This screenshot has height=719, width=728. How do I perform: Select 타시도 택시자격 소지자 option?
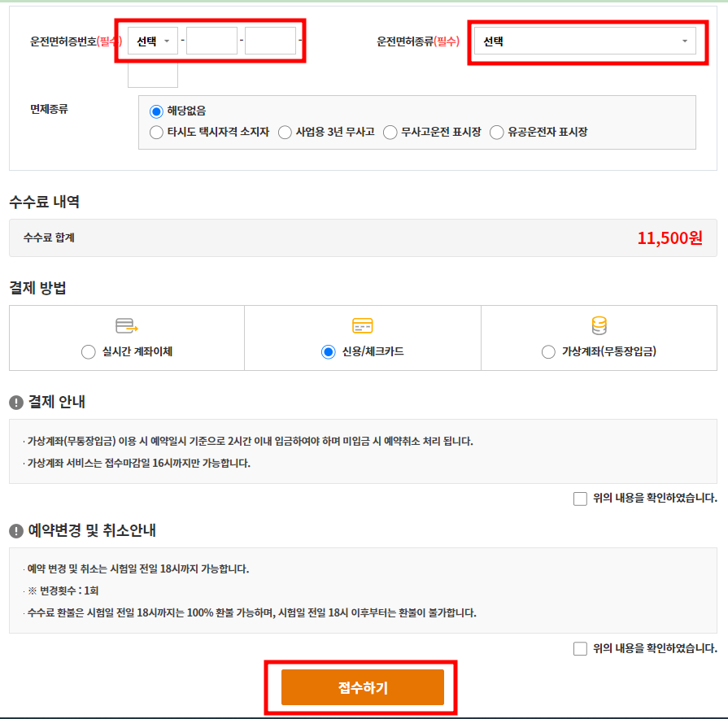pos(155,131)
